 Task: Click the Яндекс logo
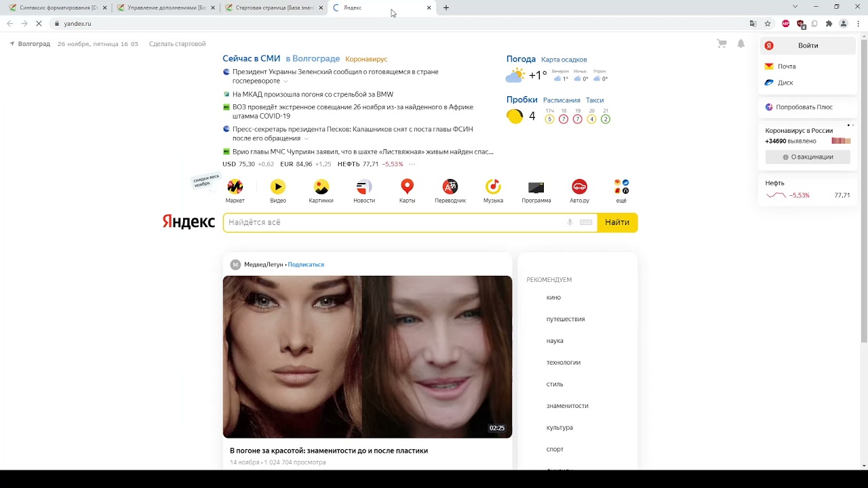tap(189, 222)
